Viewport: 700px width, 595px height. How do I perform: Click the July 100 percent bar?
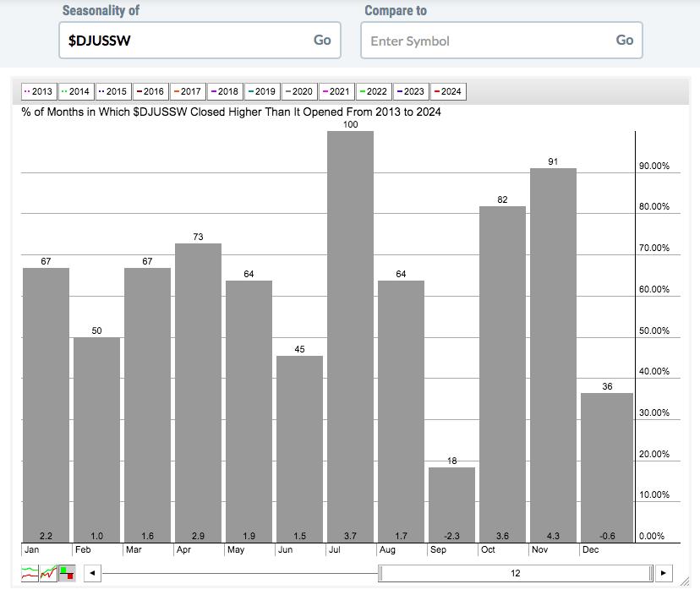click(351, 336)
